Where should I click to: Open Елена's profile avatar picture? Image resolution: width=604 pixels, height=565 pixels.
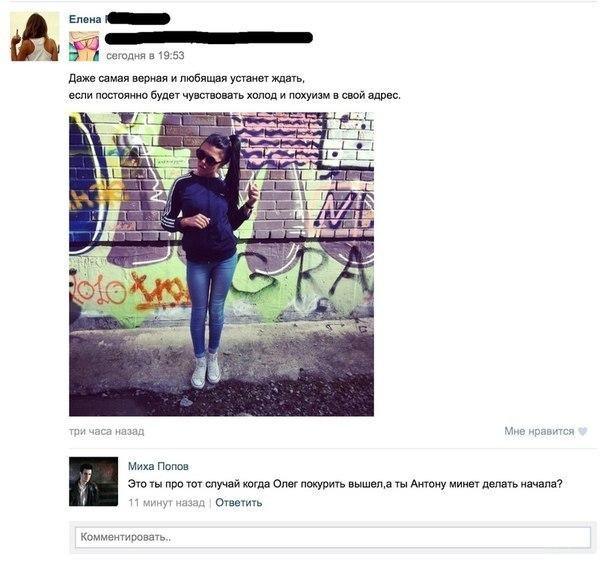click(35, 36)
